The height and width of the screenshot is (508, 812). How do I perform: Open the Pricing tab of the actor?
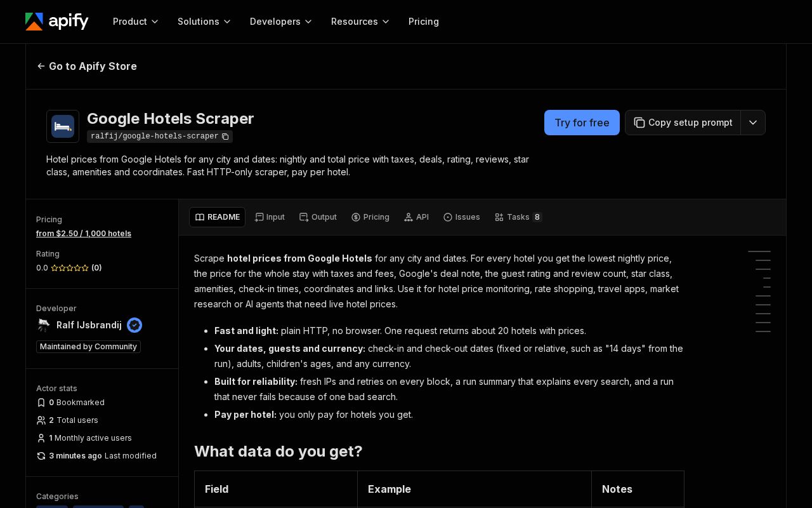coord(370,217)
